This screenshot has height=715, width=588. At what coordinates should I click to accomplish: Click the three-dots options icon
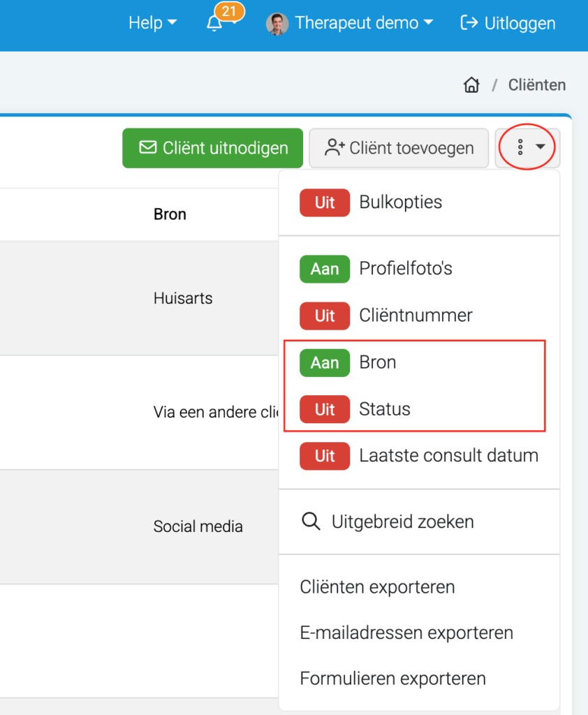click(520, 147)
